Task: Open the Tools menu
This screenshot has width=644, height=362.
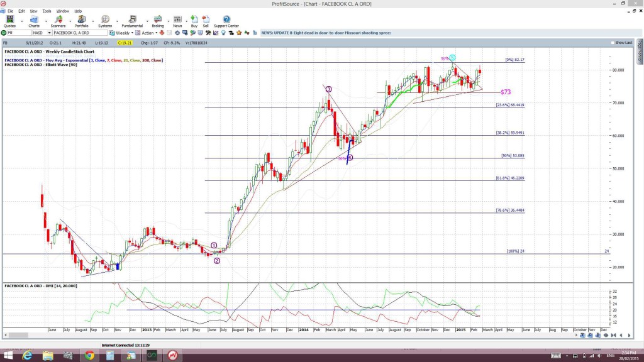Action: coord(47,11)
